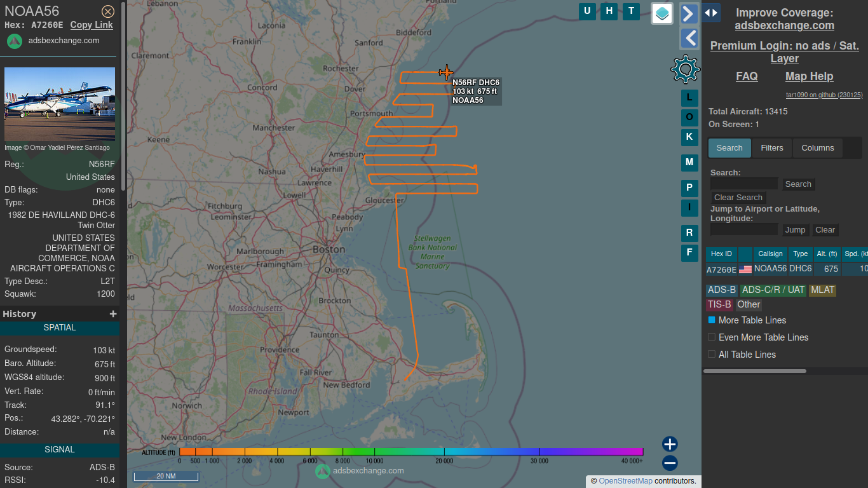Viewport: 868px width, 488px height.
Task: Click the R map option button
Action: (x=689, y=233)
